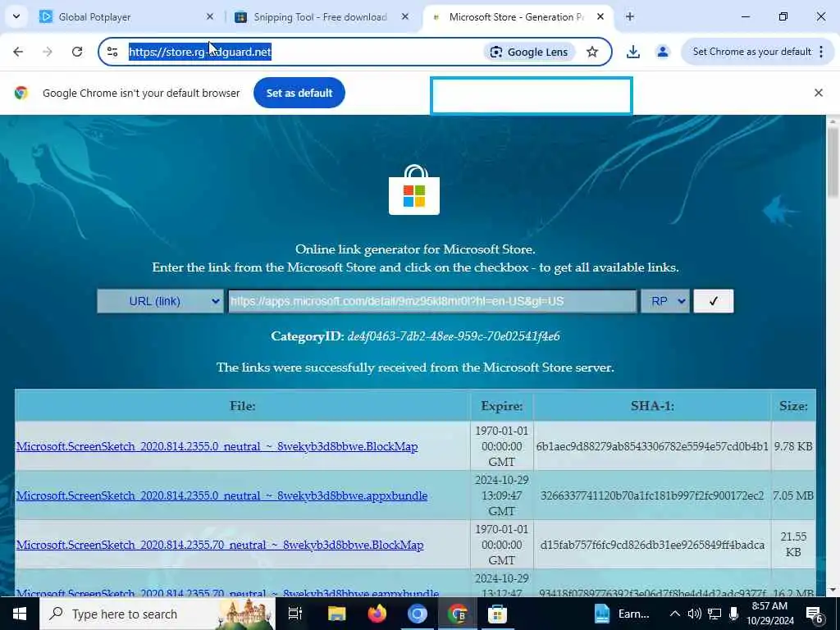Go back using the browser back arrow
840x630 pixels.
(x=18, y=52)
